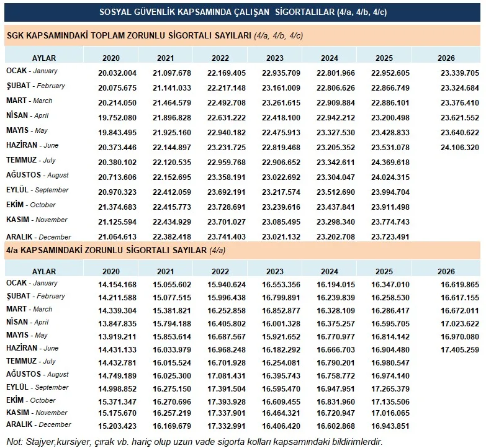Click the 2026 column header in top table
Image resolution: width=486 pixels, height=448 pixels.
(446, 58)
